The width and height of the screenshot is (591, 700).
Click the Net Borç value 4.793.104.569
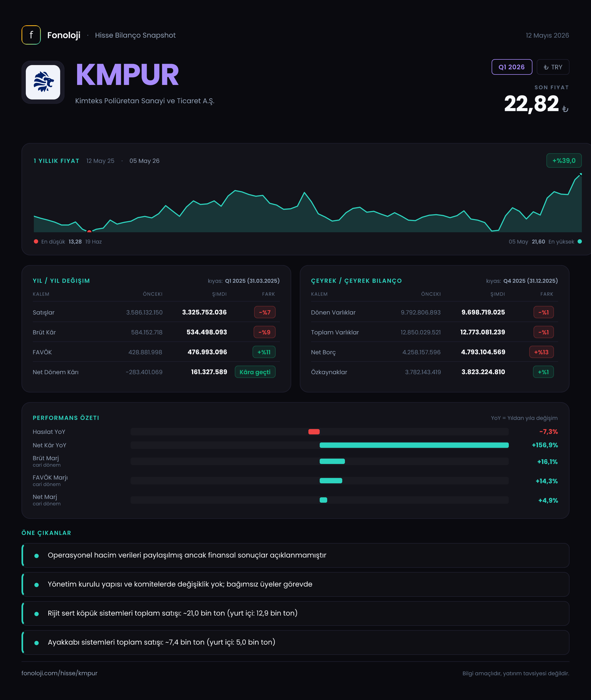[483, 352]
